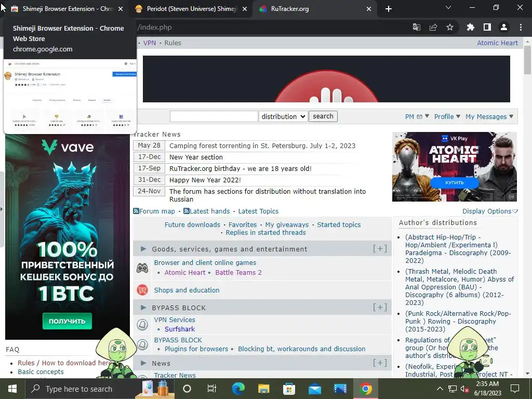The height and width of the screenshot is (399, 532).
Task: Open Camping forest torrenting news item
Action: pyautogui.click(x=262, y=146)
